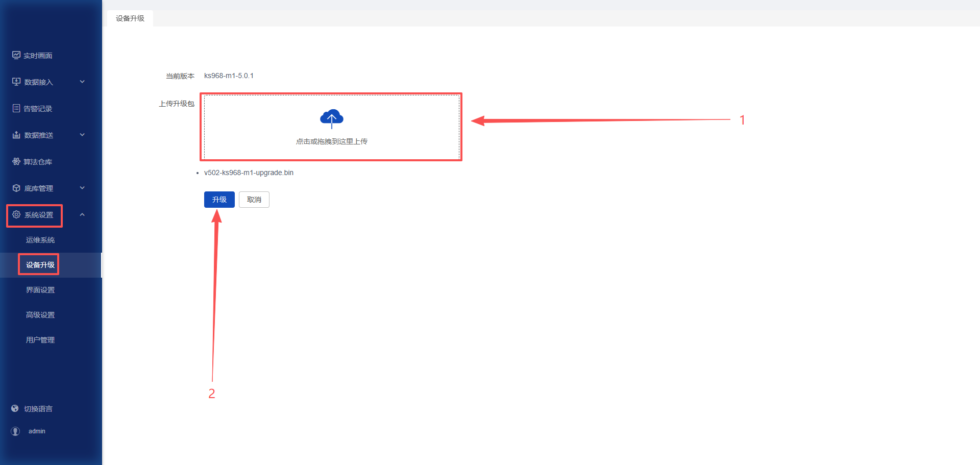Click the 上传升级包 label
This screenshot has height=465, width=980.
click(177, 104)
